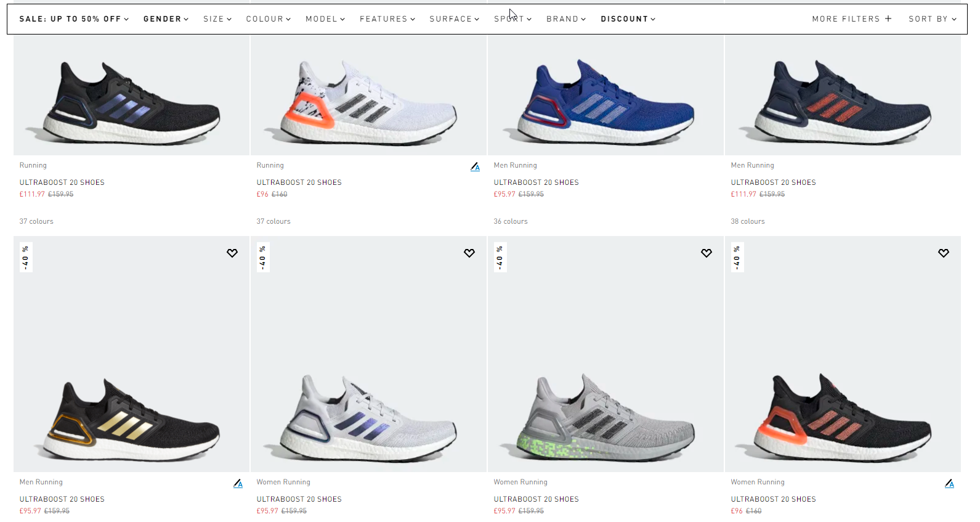The height and width of the screenshot is (522, 980).
Task: Expand the Colour filter
Action: pos(268,19)
